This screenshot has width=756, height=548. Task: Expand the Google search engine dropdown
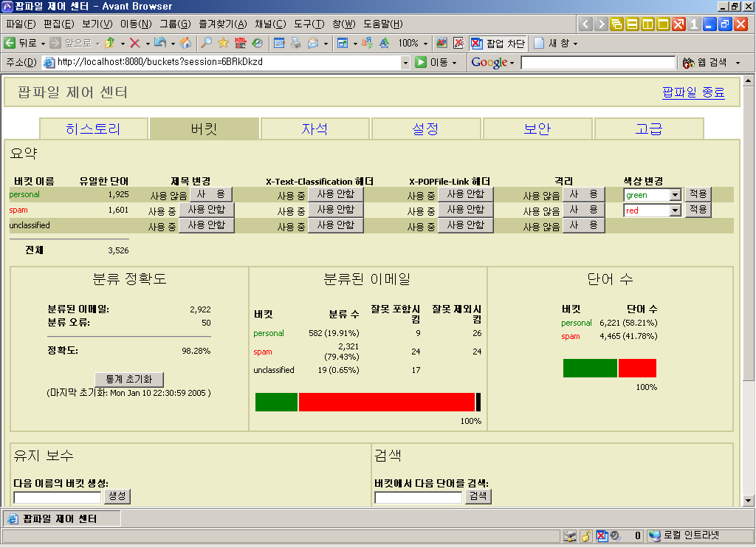point(512,63)
